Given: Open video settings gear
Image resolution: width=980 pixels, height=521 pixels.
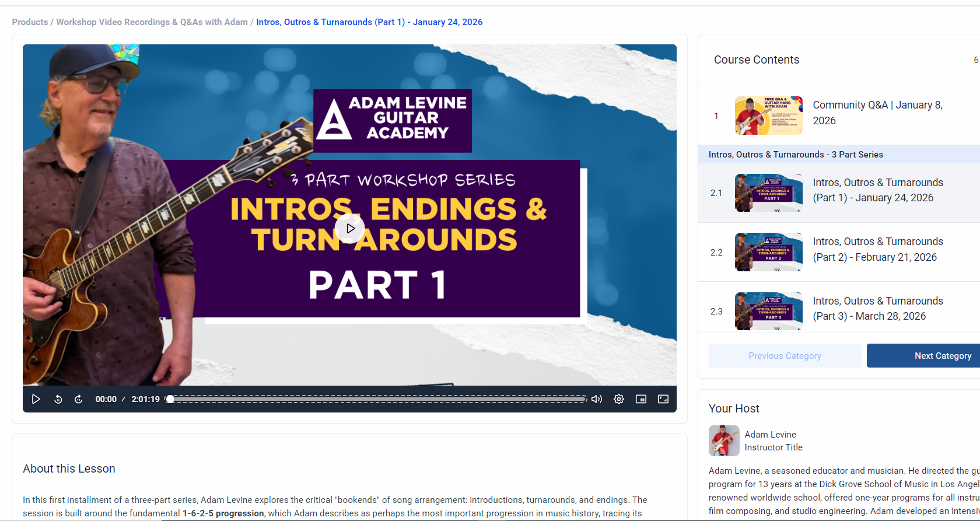Looking at the screenshot, I should (x=619, y=399).
